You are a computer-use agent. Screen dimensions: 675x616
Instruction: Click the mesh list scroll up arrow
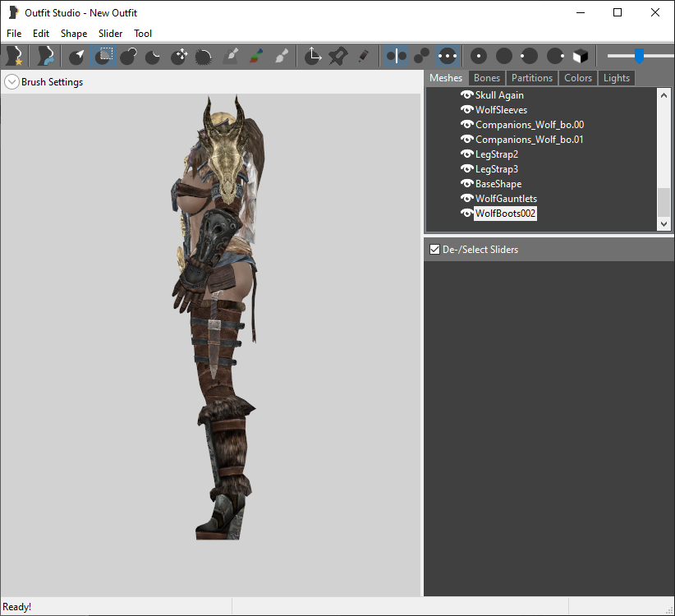point(664,95)
